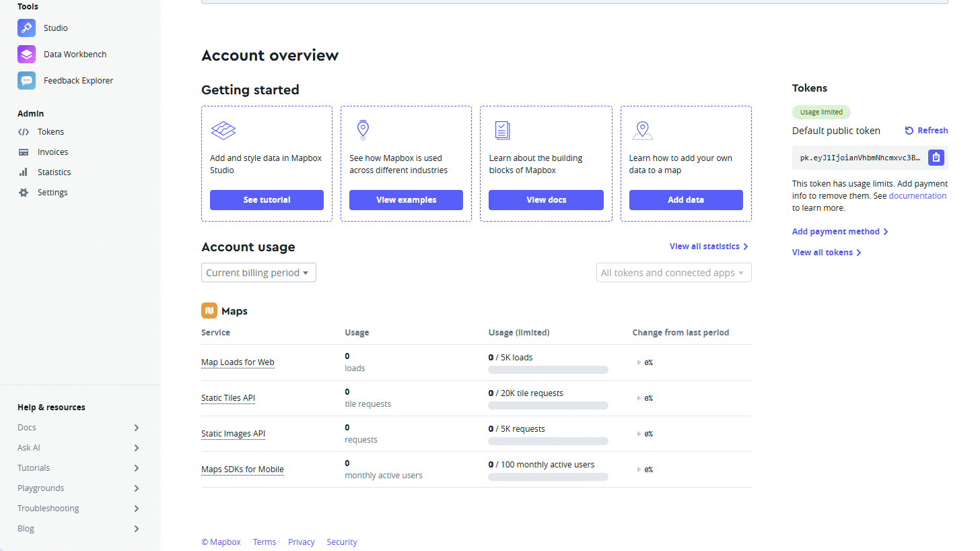Open Static Images API service
The width and height of the screenshot is (980, 551).
coord(233,434)
